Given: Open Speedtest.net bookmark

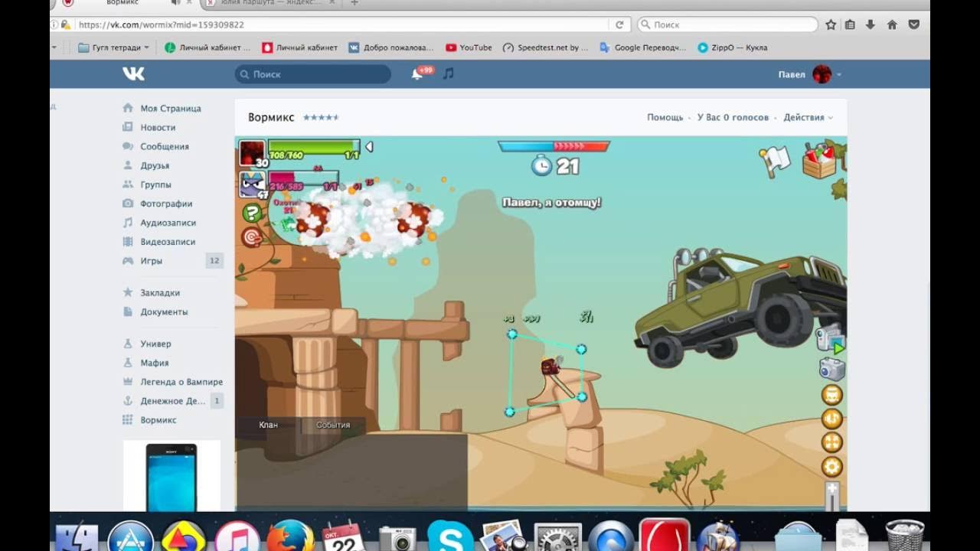Looking at the screenshot, I should coord(545,47).
